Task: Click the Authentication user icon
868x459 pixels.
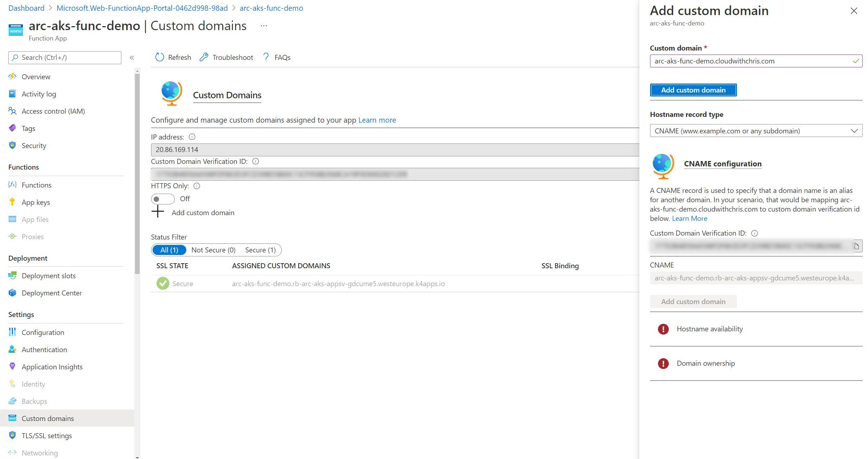Action: 12,349
